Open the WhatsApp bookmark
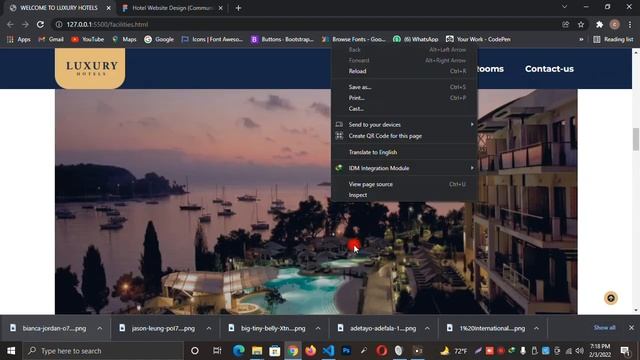The width and height of the screenshot is (640, 360). pos(416,39)
